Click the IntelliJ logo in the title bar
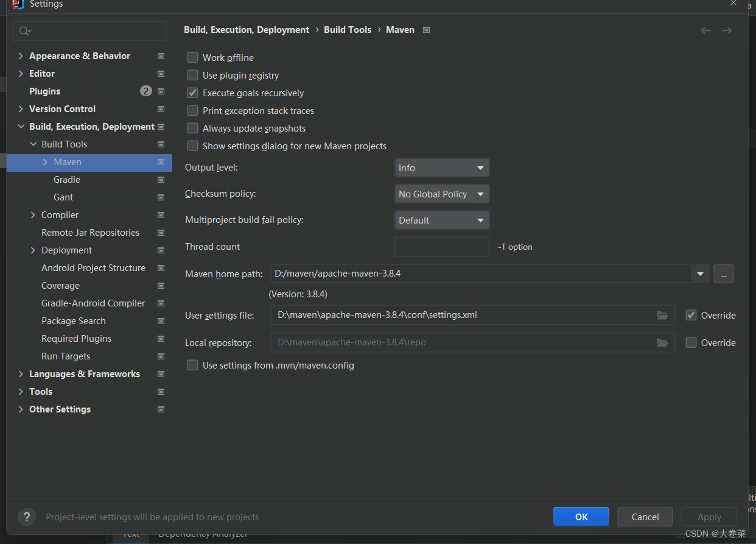756x544 pixels. pos(18,4)
